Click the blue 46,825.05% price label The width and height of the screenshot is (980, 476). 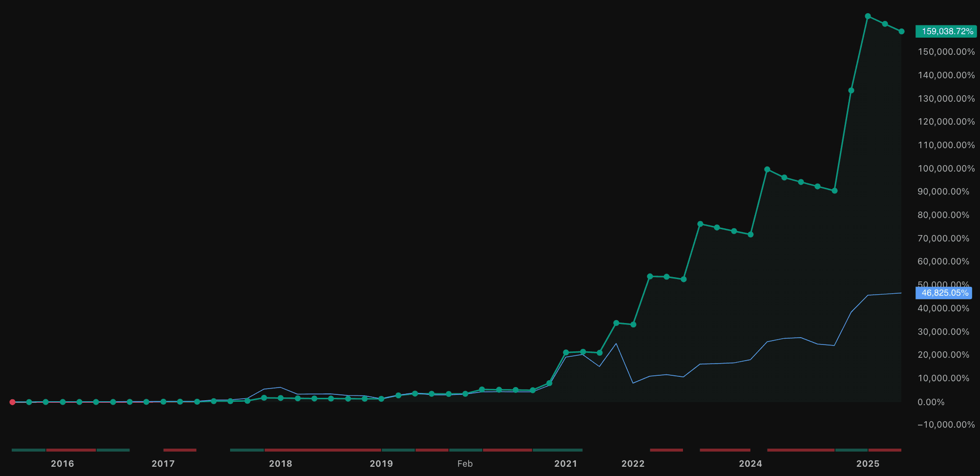tap(944, 293)
